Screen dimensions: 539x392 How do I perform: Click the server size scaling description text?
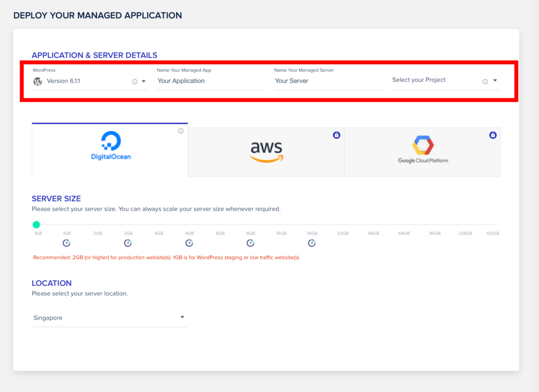click(x=156, y=209)
